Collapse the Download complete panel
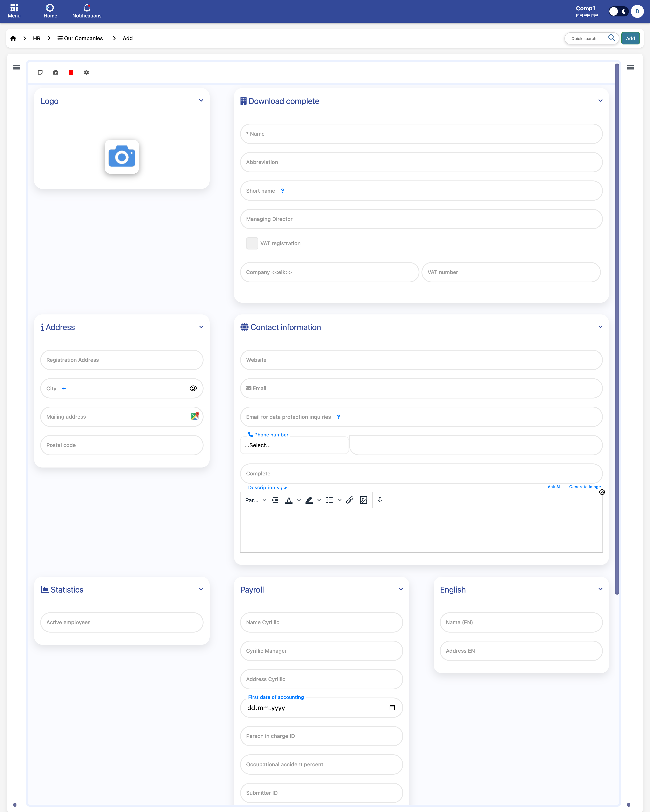This screenshot has width=650, height=812. (601, 100)
